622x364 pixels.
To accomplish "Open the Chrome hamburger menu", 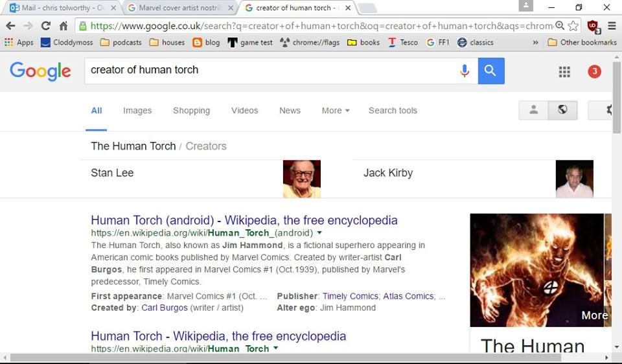I will tap(612, 26).
